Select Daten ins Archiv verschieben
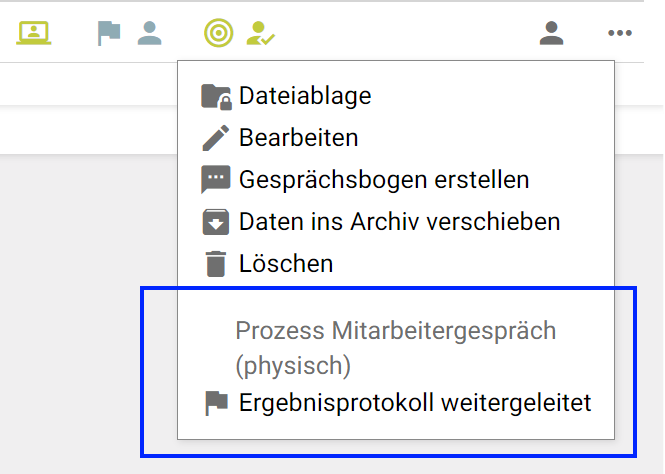Screen dimensions: 665x474 tap(399, 222)
